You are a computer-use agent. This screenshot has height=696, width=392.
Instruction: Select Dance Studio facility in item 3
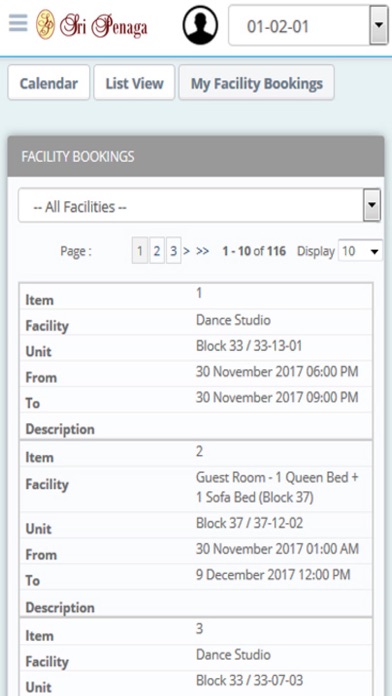233,654
